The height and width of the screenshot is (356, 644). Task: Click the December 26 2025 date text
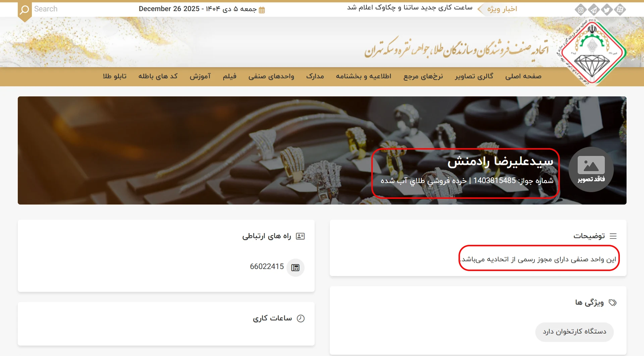coord(169,9)
